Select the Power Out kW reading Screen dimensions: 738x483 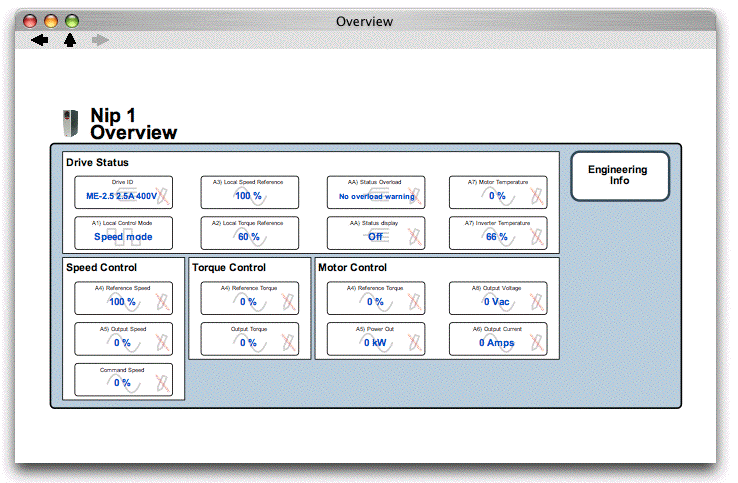tap(376, 339)
